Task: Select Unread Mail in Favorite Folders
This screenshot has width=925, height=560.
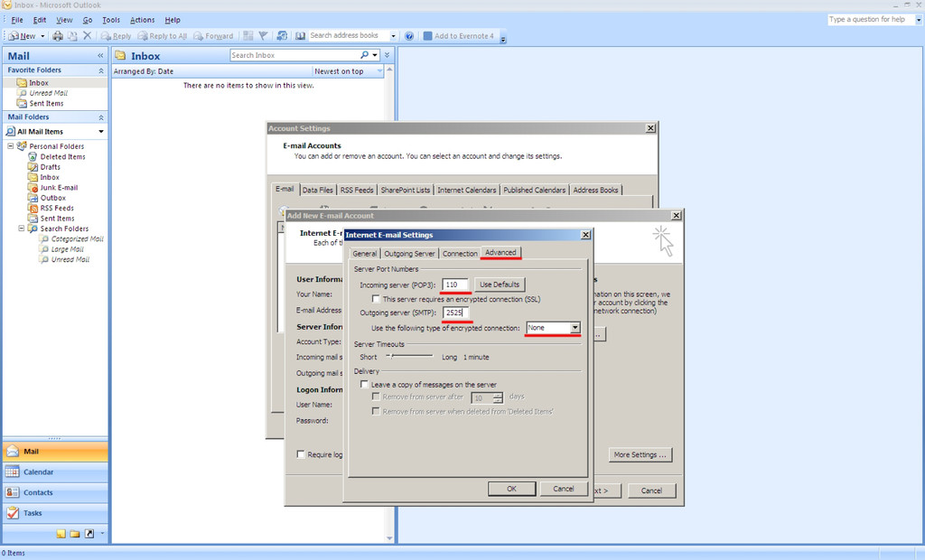Action: click(48, 93)
